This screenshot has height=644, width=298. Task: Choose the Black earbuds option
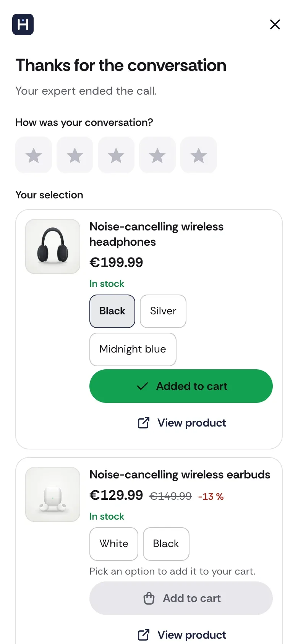pyautogui.click(x=166, y=544)
